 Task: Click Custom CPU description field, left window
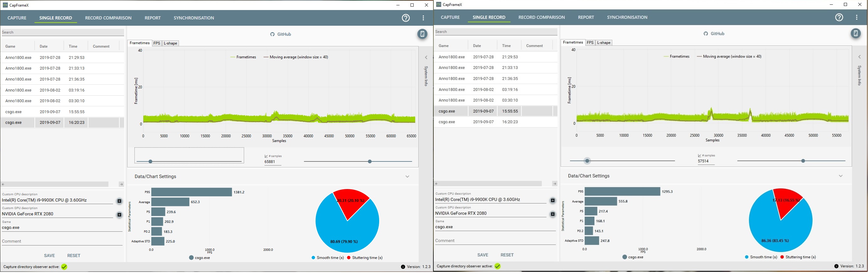(57, 200)
